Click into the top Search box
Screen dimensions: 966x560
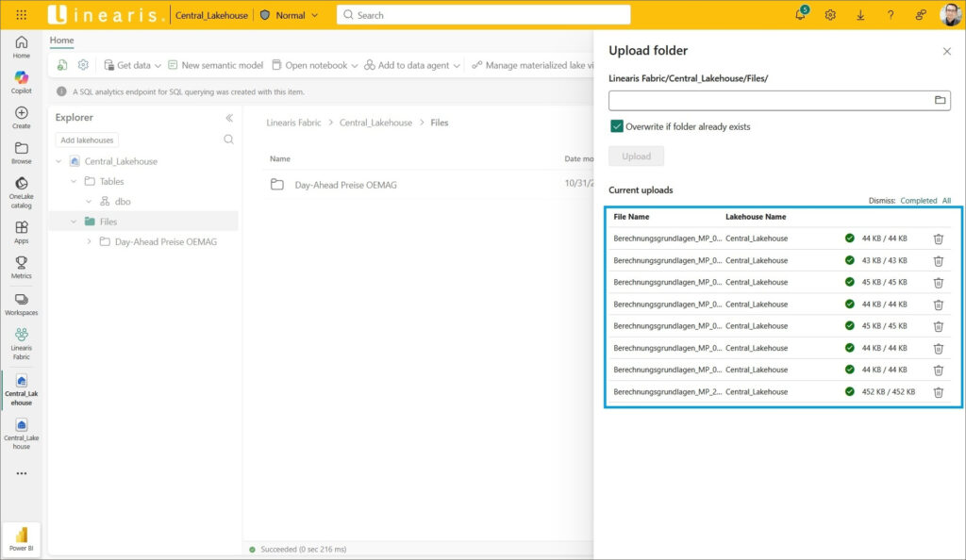tap(483, 15)
